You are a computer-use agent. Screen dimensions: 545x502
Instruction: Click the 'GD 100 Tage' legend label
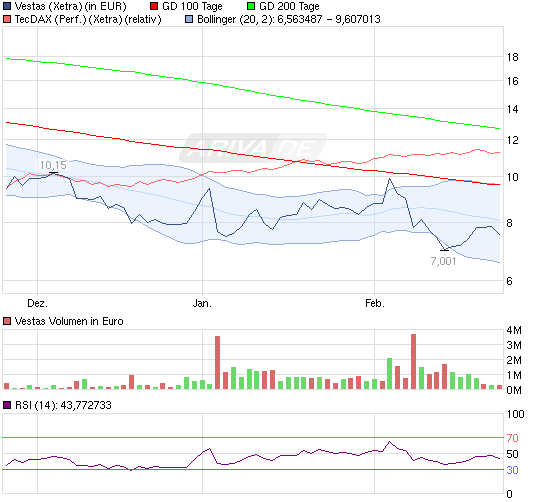pyautogui.click(x=192, y=6)
